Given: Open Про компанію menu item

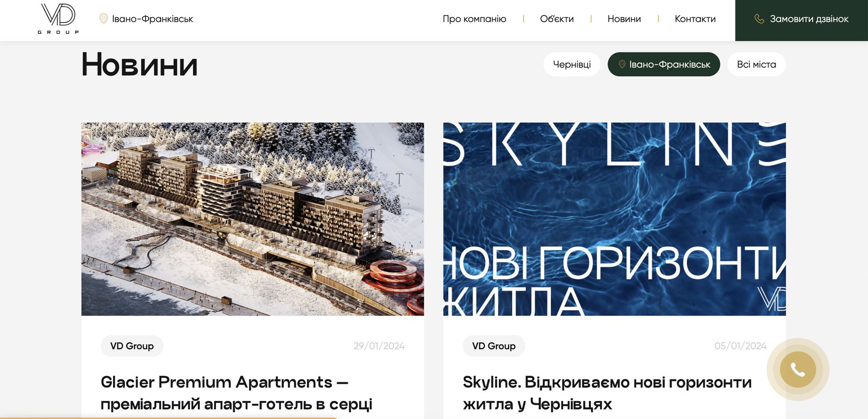Looking at the screenshot, I should (474, 19).
